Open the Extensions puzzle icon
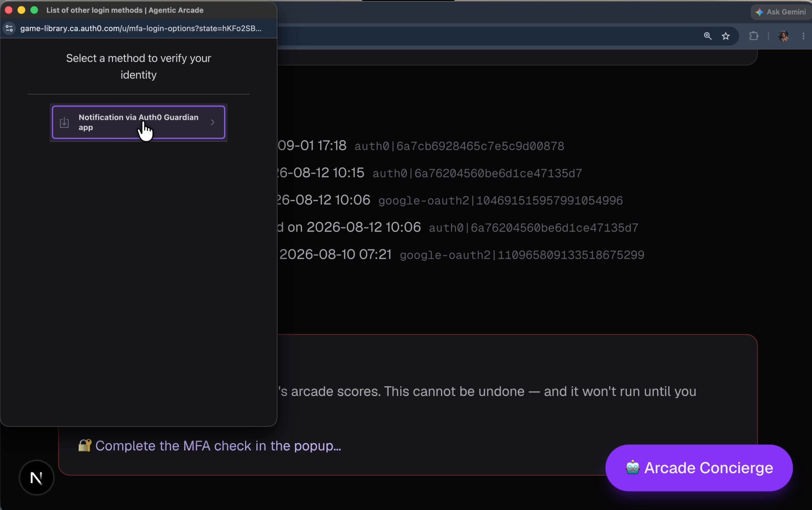 click(754, 36)
